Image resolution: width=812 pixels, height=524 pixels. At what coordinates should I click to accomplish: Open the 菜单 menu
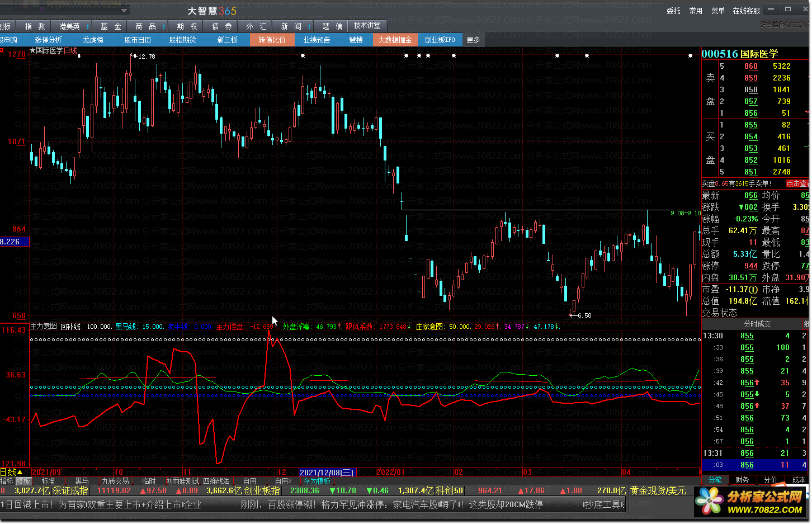click(718, 11)
